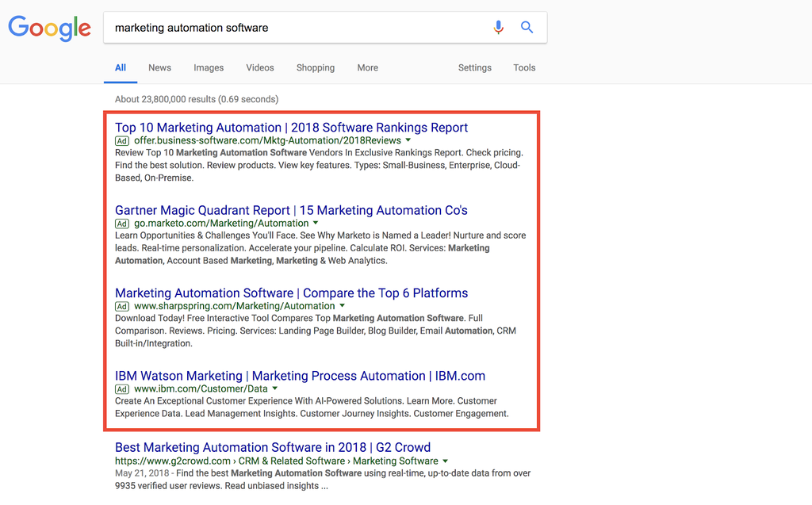Click the Ad badge beside go.marketo.com

point(121,224)
